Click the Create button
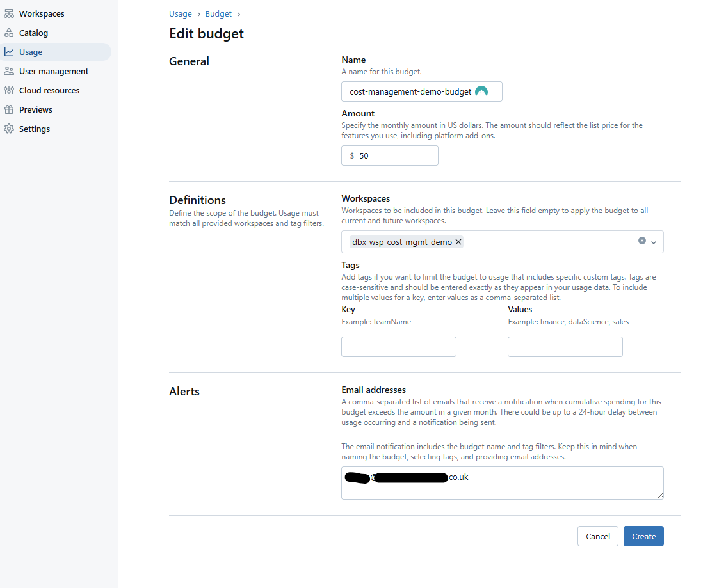 pyautogui.click(x=643, y=536)
